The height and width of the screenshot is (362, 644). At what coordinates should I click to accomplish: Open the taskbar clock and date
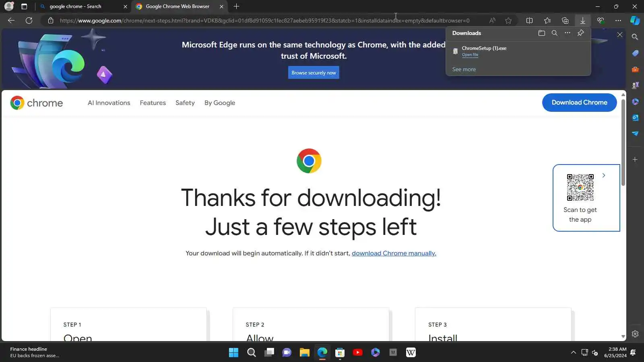pos(615,352)
